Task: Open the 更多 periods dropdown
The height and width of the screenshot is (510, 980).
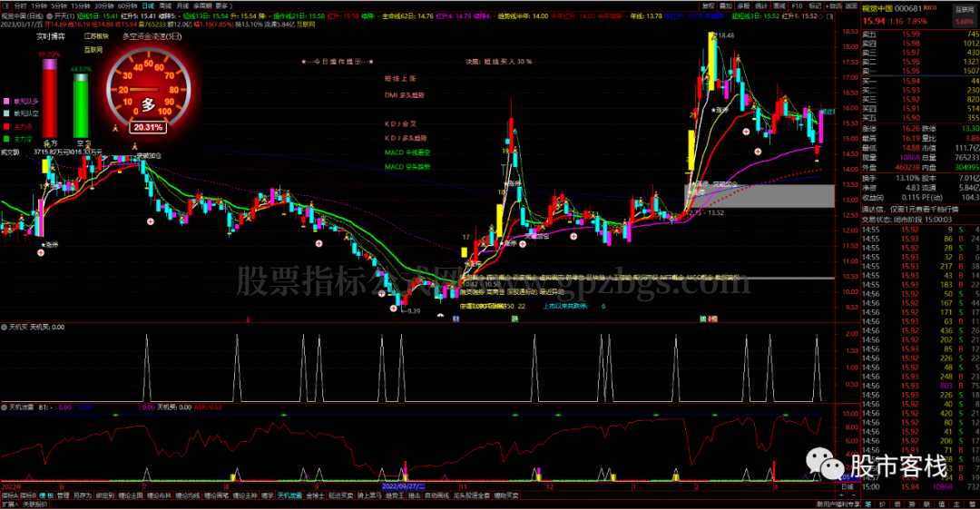Action: click(x=222, y=6)
